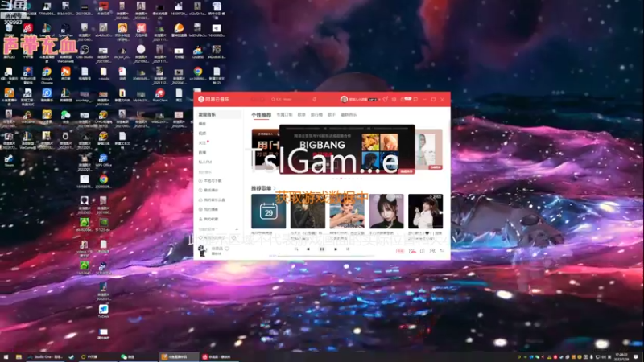Adjust volume speaker icon

coord(422,251)
